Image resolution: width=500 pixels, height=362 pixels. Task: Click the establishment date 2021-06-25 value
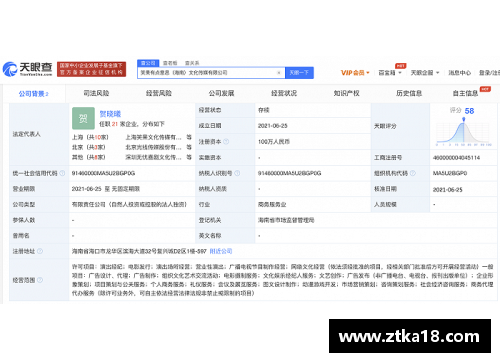coord(273,126)
